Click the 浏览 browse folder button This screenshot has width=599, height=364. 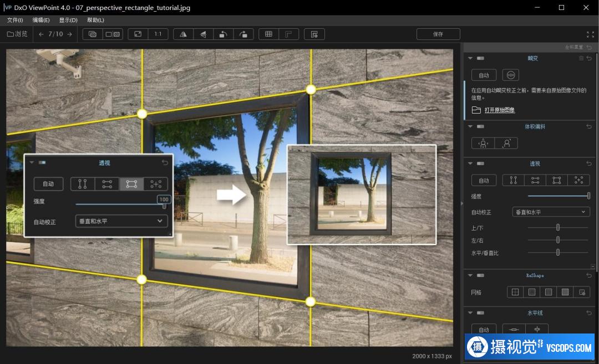click(x=17, y=34)
